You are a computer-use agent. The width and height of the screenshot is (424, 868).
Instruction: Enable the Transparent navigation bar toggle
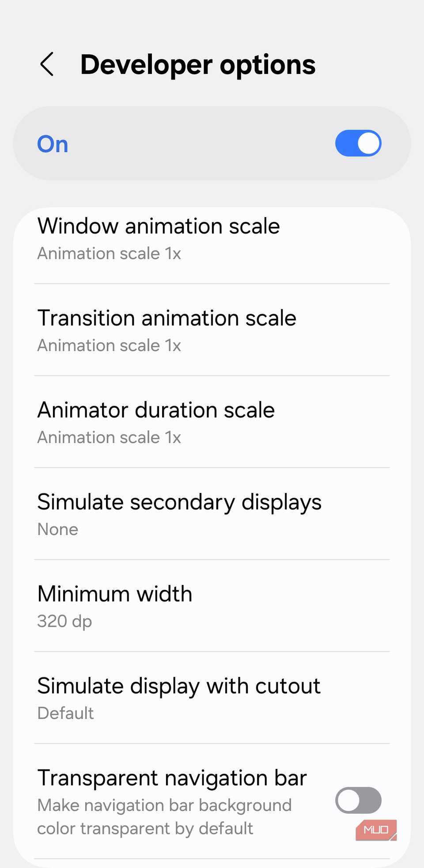(358, 800)
